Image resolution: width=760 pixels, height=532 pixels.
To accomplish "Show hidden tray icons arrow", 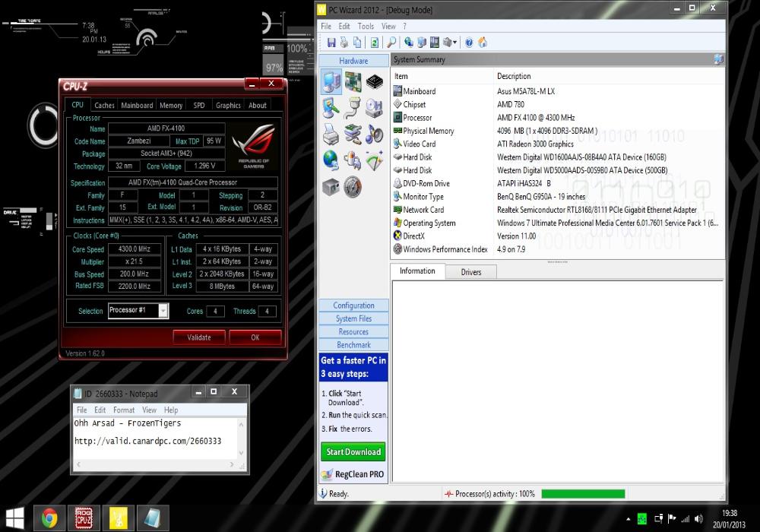I will coord(629,519).
